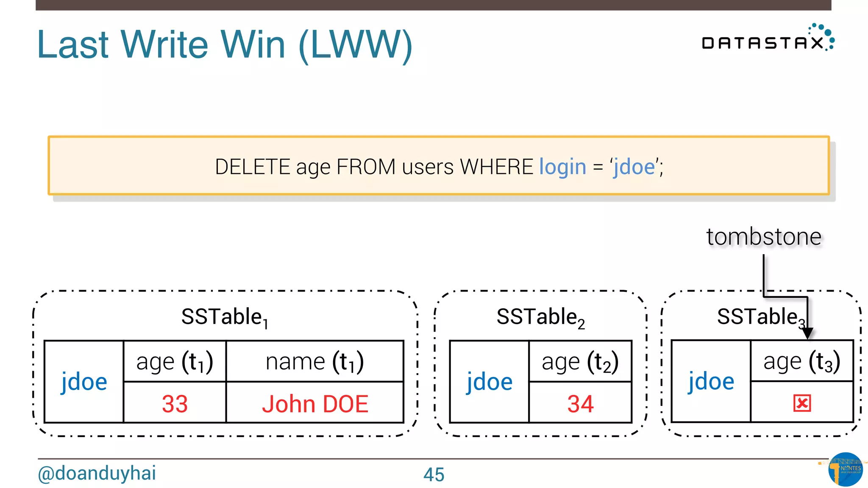The height and width of the screenshot is (488, 868).
Task: Click the red tombstone X marker
Action: pos(802,403)
